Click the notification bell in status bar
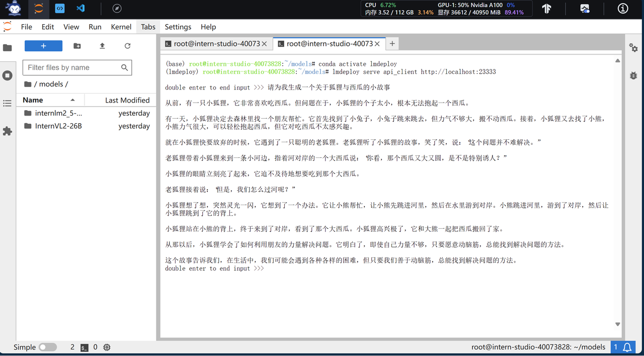This screenshot has width=644, height=356. click(x=627, y=347)
